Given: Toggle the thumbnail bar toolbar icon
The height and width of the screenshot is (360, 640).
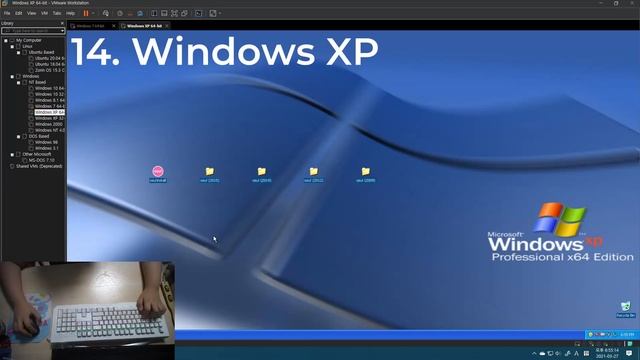Looking at the screenshot, I should pos(164,13).
